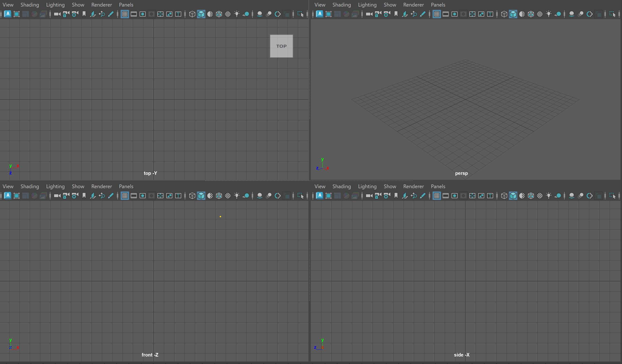Open the Lighting menu in top view
622x364 pixels.
coord(55,5)
